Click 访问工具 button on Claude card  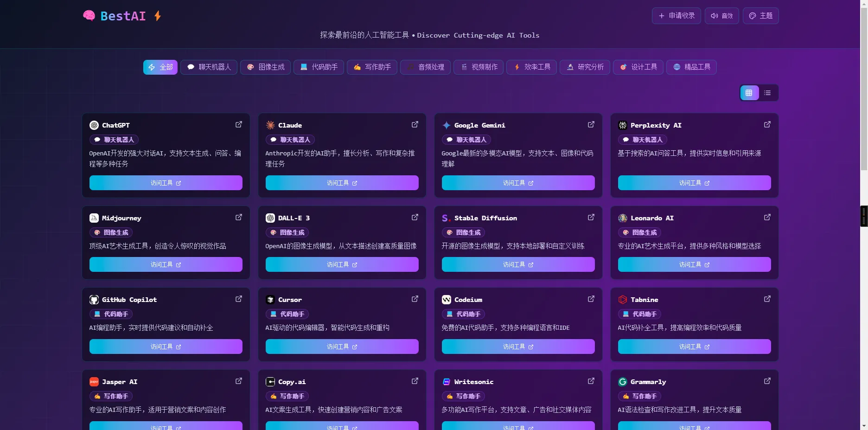pos(342,183)
